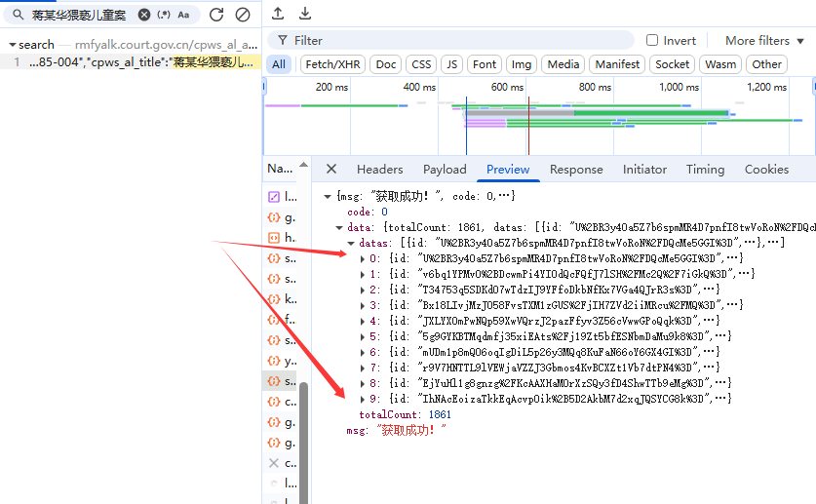Expand datas item 0
This screenshot has height=504, width=816.
point(363,258)
